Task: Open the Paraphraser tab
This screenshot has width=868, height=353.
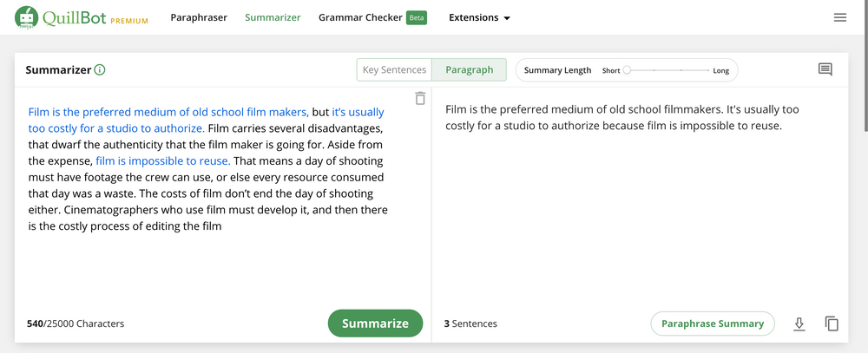Action: (199, 17)
